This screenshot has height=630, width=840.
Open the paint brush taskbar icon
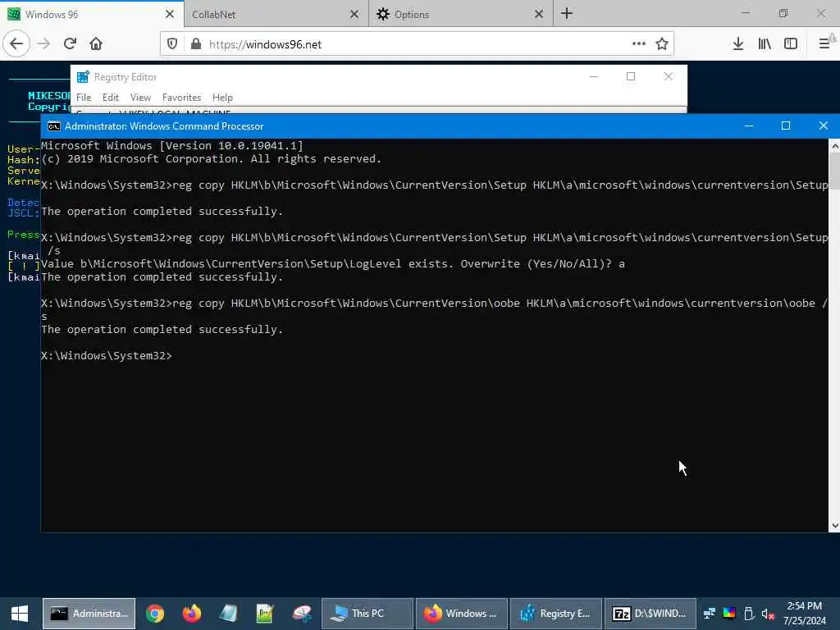click(302, 614)
